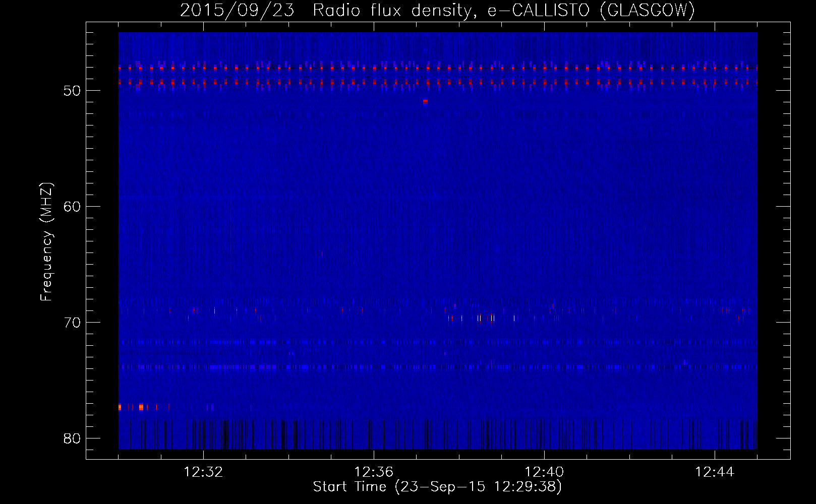Screen dimensions: 816x504
Task: Click the 60 frequency tick label
Action: tap(72, 207)
